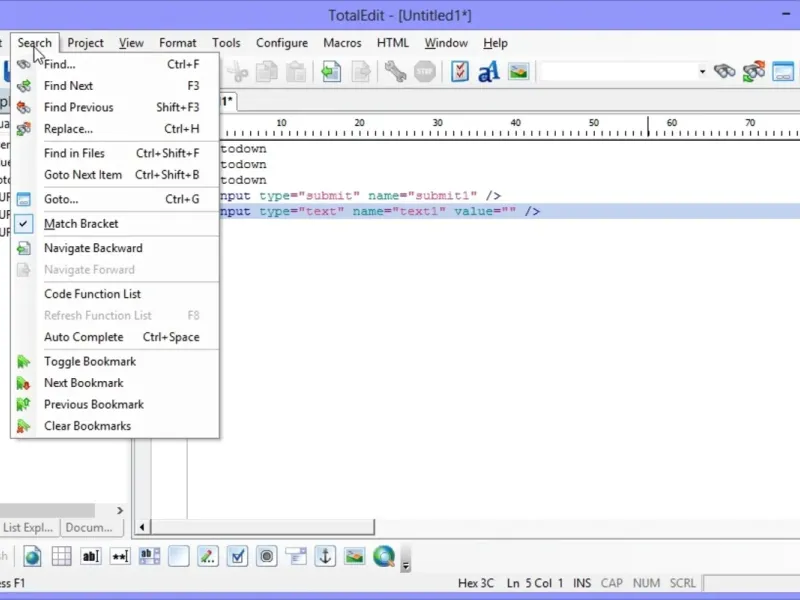Select Toggle Bookmark
Viewport: 800px width, 600px height.
coord(115,361)
